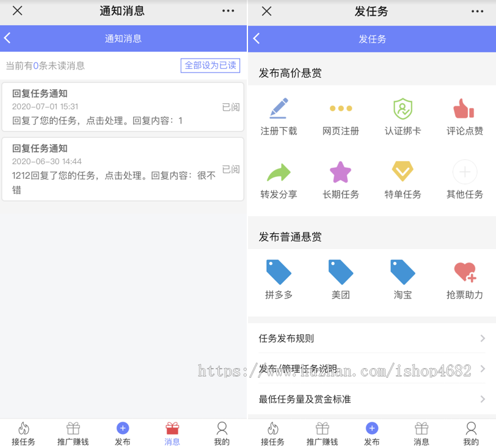Open 转发分享 green arrow icon
This screenshot has height=448, width=496.
279,172
